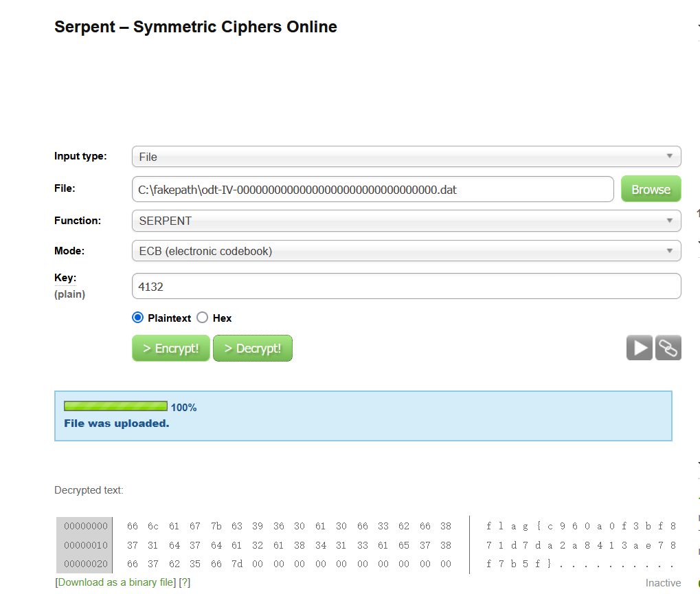Select the Hex key format radio button
Image resolution: width=700 pixels, height=594 pixels.
202,318
